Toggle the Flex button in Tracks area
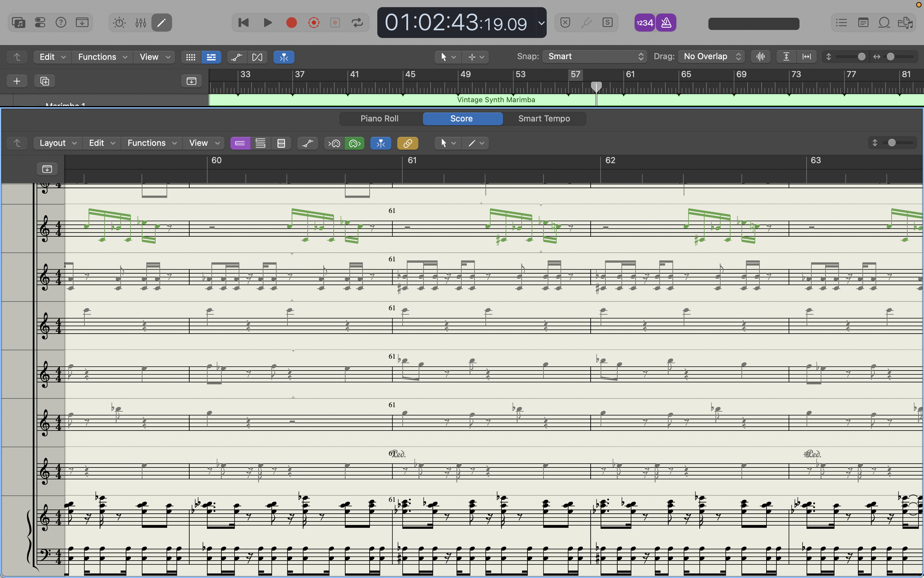The width and height of the screenshot is (924, 578). (257, 57)
